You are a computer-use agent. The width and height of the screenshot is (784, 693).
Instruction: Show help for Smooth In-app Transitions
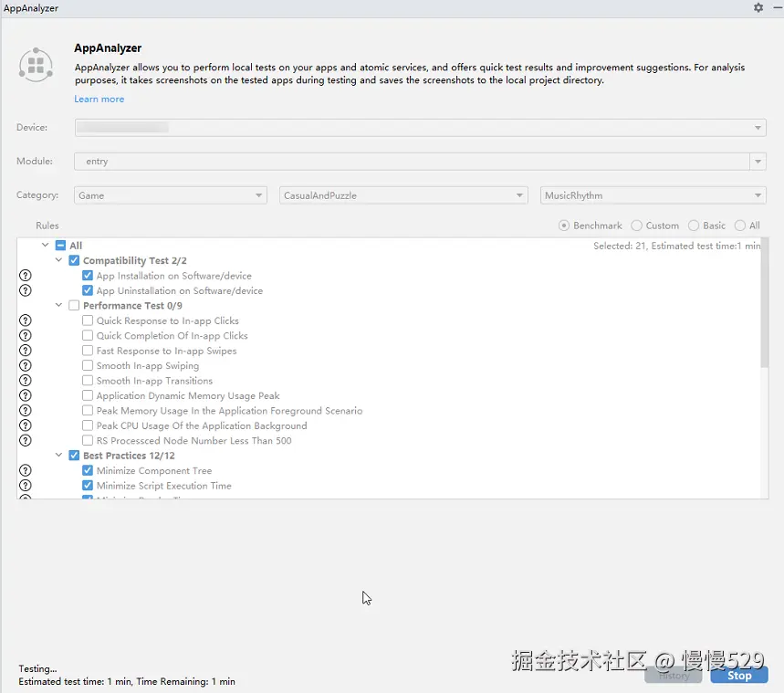[x=25, y=381]
